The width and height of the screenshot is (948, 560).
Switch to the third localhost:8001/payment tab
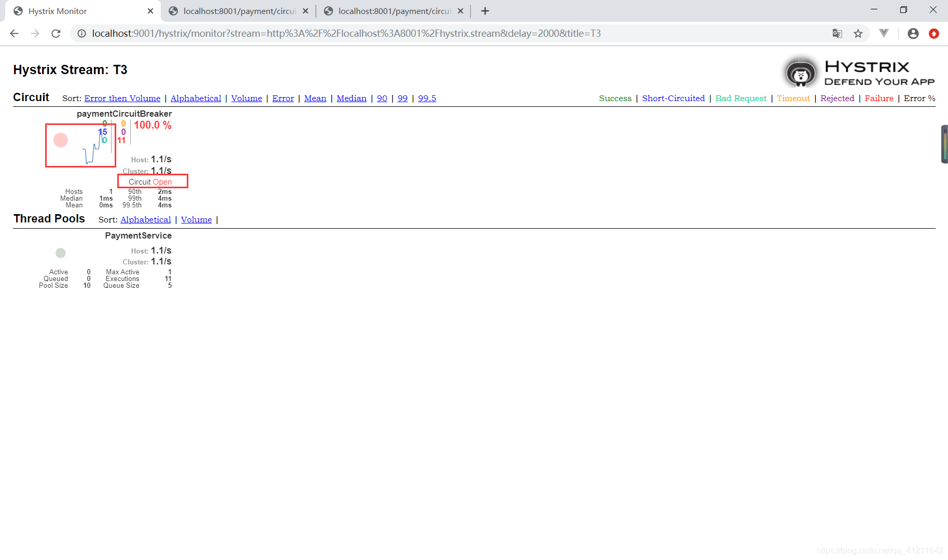point(393,11)
